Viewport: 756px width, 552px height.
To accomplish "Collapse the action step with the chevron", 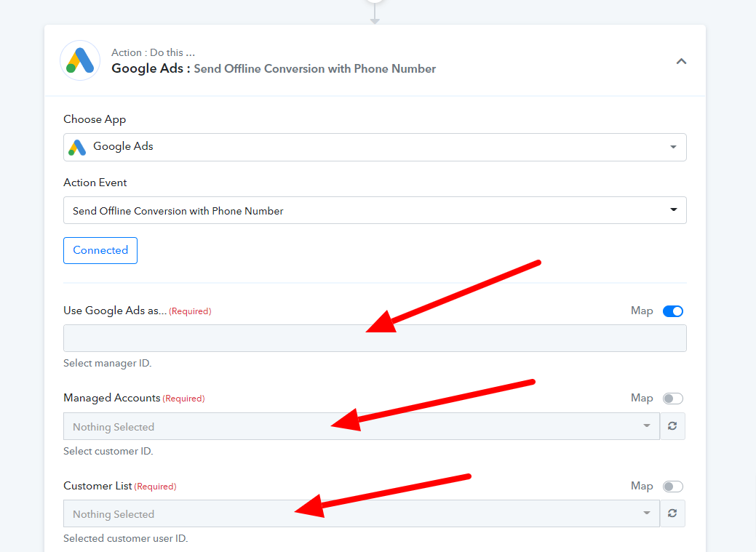I will (681, 61).
